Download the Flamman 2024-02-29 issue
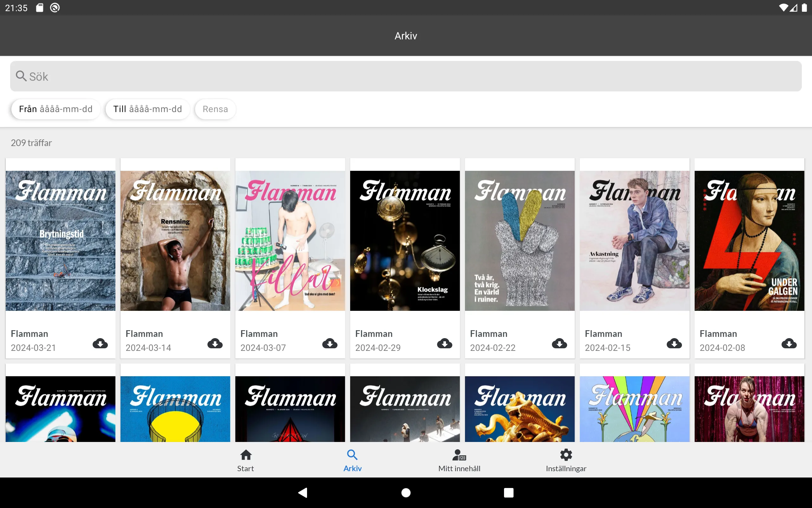 coord(445,343)
